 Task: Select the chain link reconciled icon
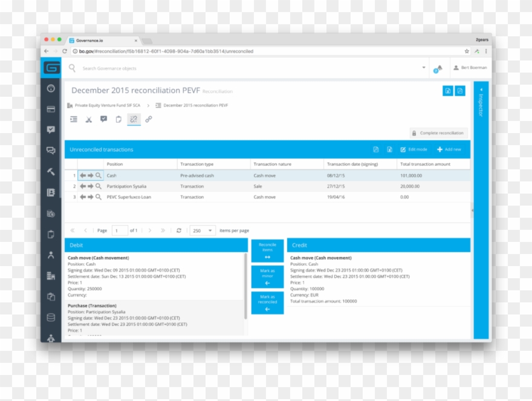149,119
